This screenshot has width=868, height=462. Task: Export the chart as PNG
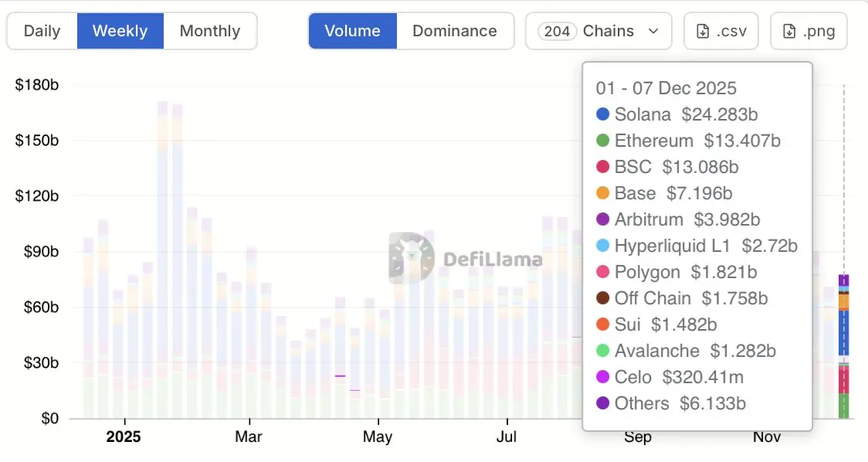coord(809,31)
